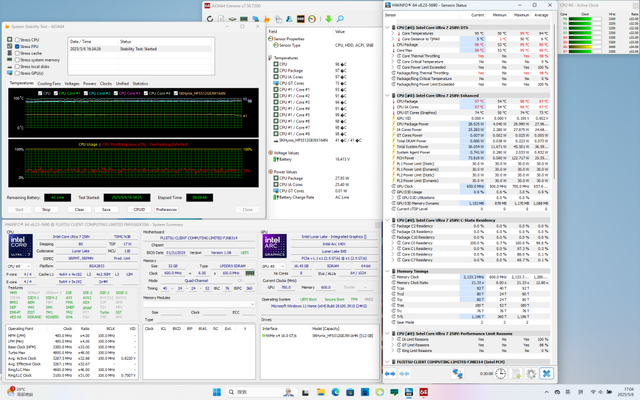
Task: Collapse the CPU Enhanced sensor group
Action: click(x=388, y=95)
